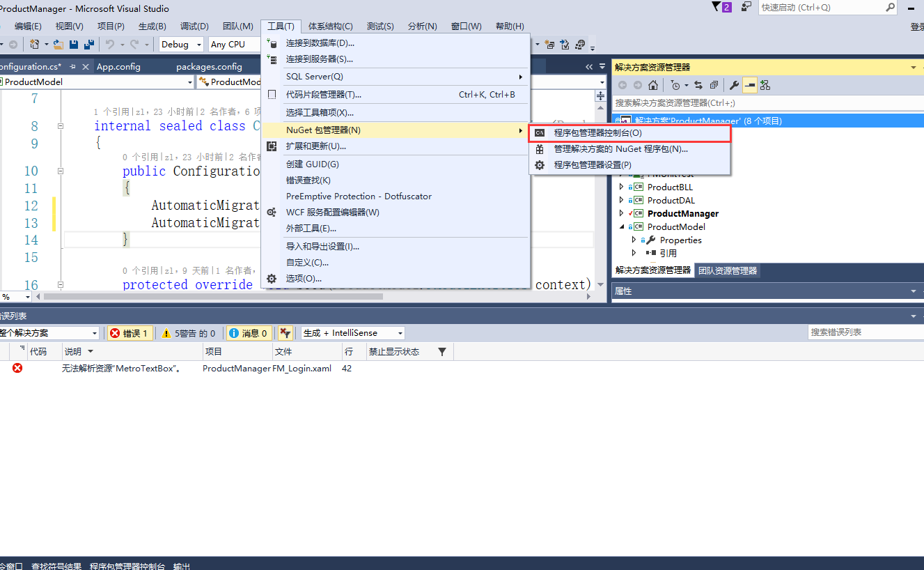Open the 编辑(E) menu
Screen dimensions: 924x570
pyautogui.click(x=28, y=26)
